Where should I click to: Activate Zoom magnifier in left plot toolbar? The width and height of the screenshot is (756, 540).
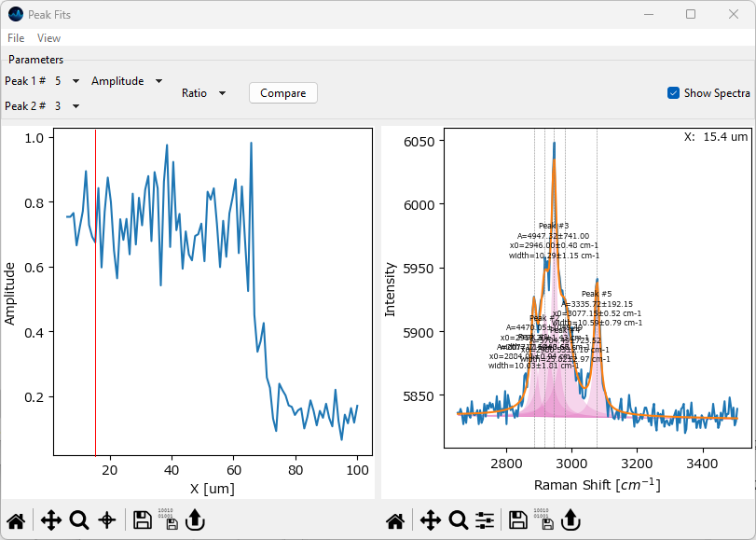click(x=79, y=520)
